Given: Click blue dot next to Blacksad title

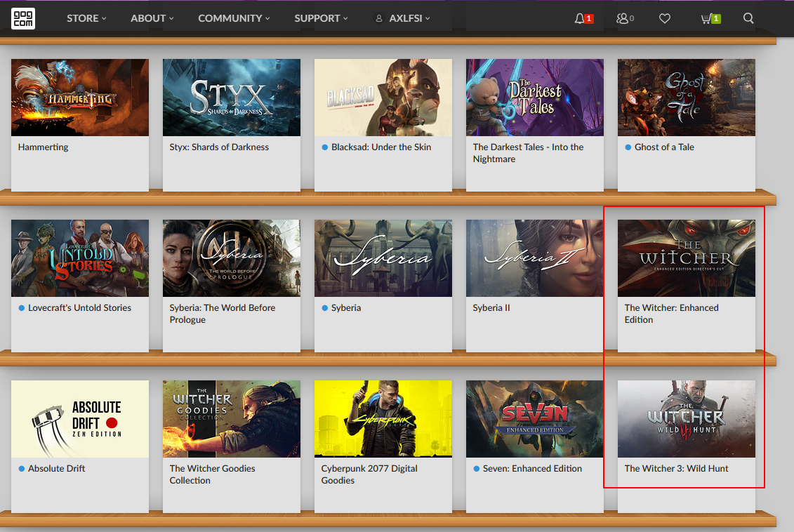Looking at the screenshot, I should pyautogui.click(x=325, y=147).
